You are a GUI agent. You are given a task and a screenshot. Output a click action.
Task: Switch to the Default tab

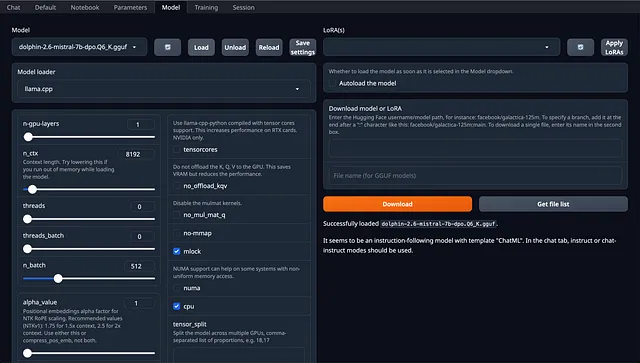coord(45,7)
